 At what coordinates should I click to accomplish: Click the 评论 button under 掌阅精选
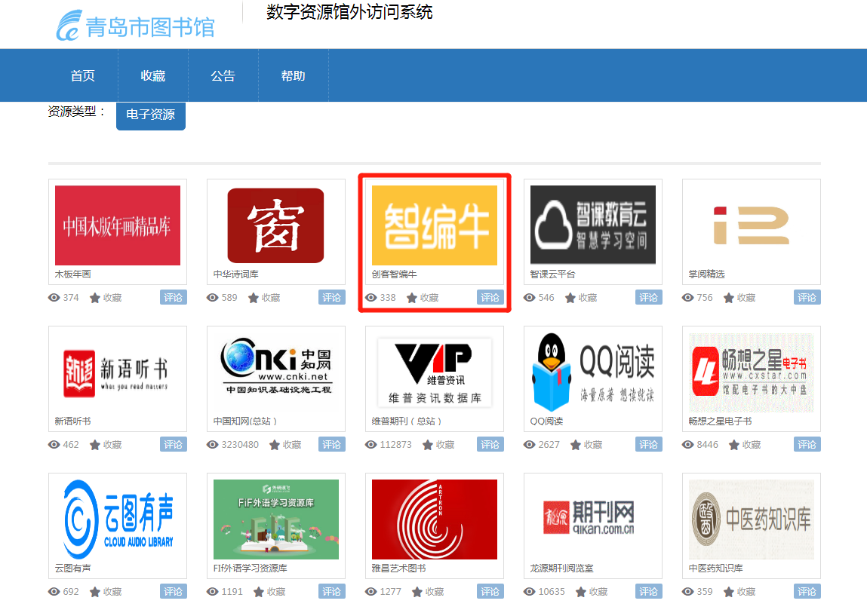(807, 297)
